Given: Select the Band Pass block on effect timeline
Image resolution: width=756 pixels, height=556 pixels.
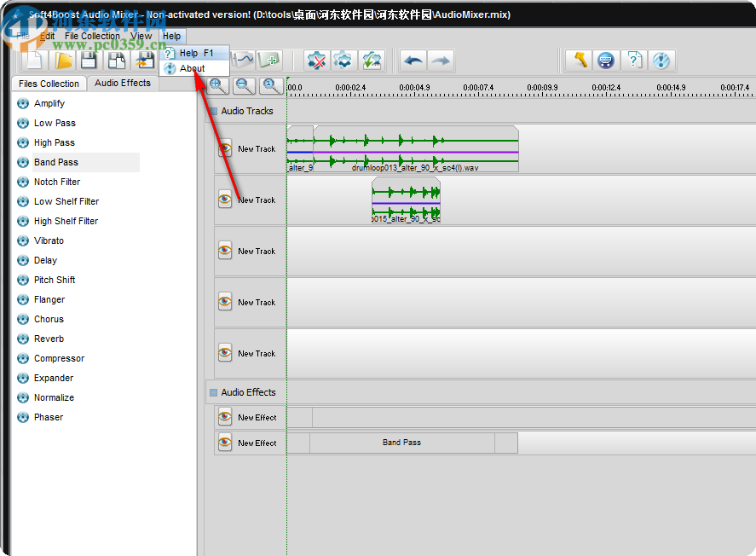Looking at the screenshot, I should [402, 443].
